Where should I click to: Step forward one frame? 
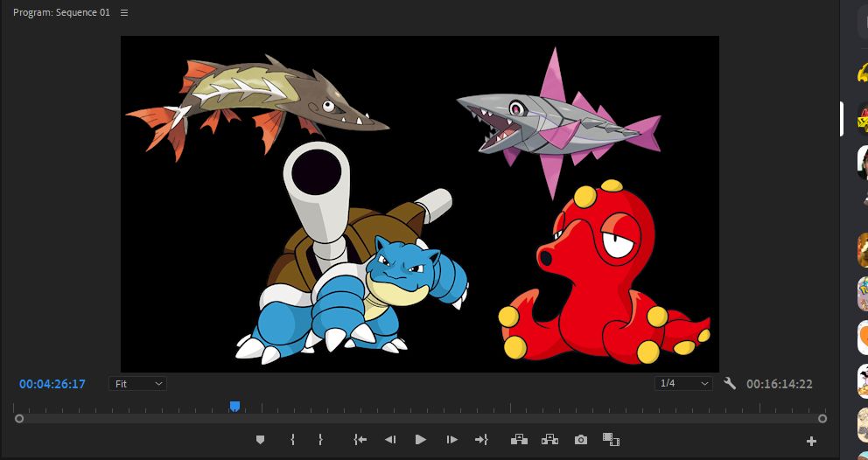(451, 440)
